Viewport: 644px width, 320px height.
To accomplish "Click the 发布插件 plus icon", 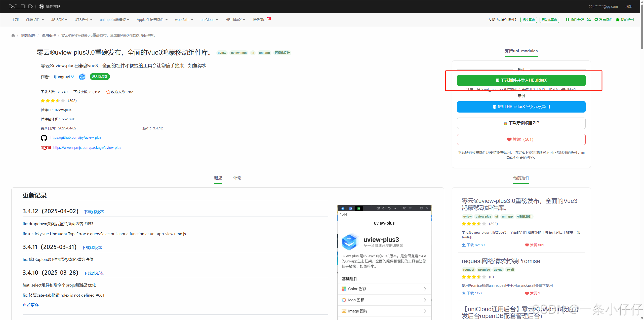I will tap(596, 20).
